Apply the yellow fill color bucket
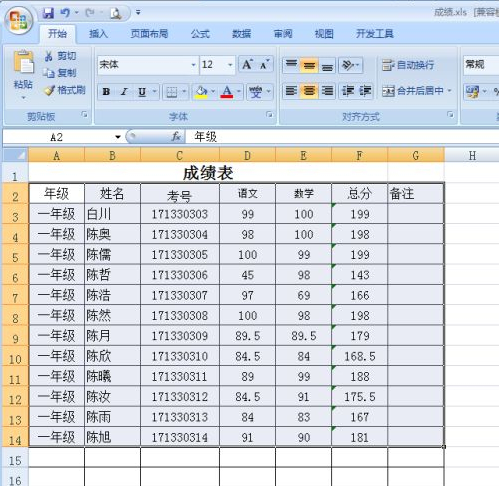 click(x=201, y=92)
